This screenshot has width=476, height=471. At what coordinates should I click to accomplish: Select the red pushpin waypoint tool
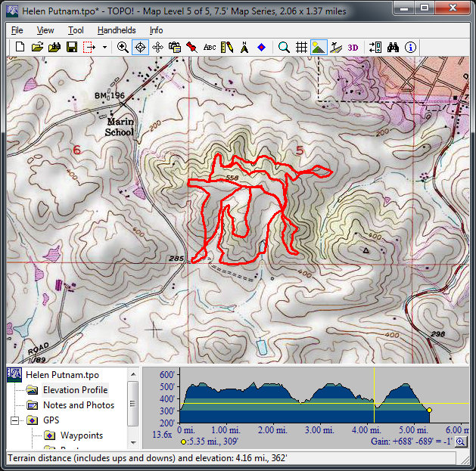pyautogui.click(x=192, y=47)
